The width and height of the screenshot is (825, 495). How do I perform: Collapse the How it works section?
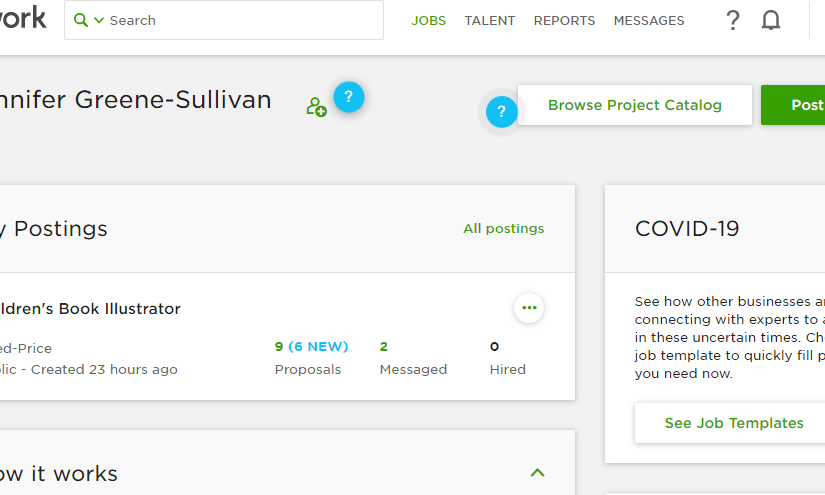537,473
